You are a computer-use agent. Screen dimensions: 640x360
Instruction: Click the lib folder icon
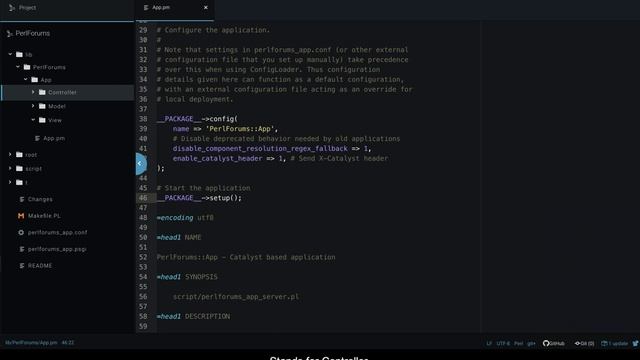pos(19,54)
